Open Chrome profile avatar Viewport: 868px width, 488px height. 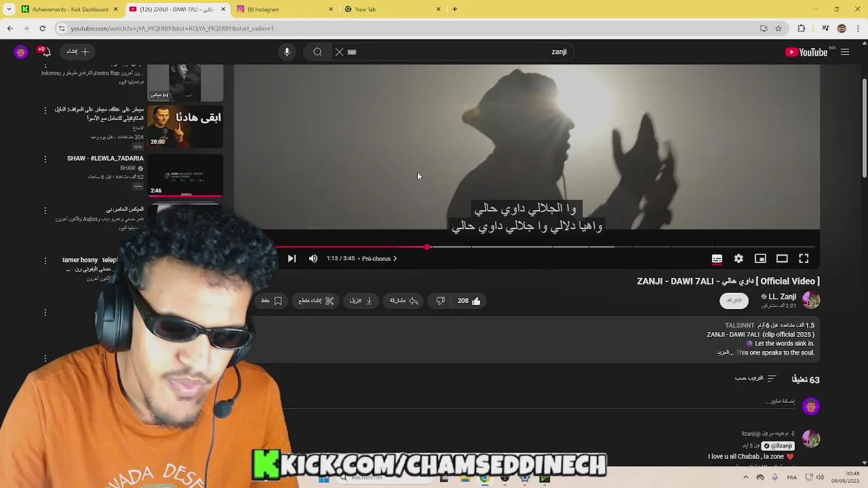point(842,28)
